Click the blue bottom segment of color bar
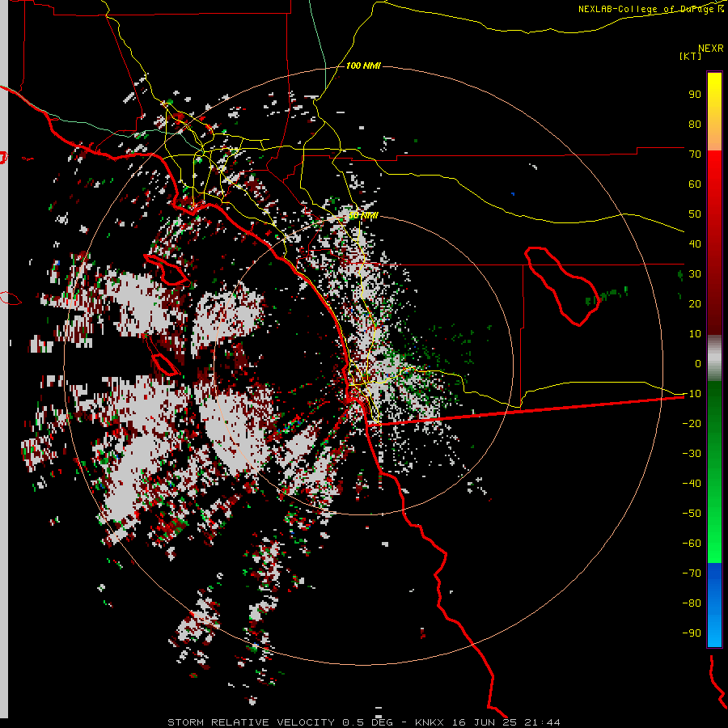Screen dimensions: 728x728 pyautogui.click(x=714, y=605)
